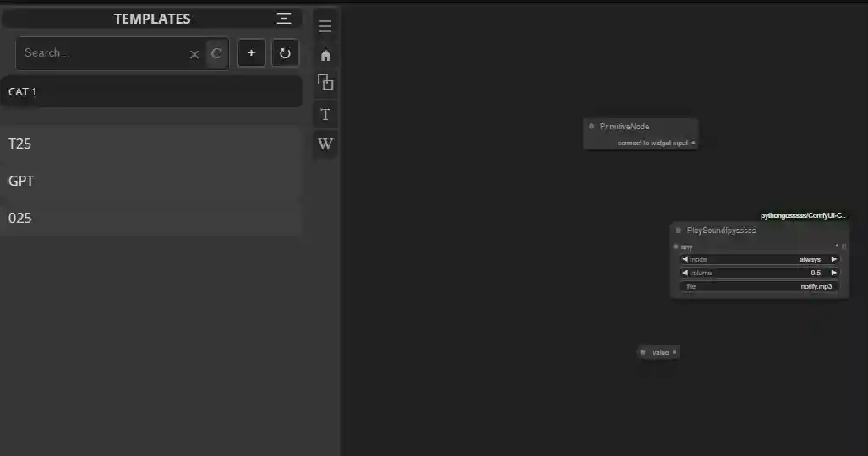Increase volume with the right arrow
Image resolution: width=868 pixels, height=456 pixels.
pos(834,273)
